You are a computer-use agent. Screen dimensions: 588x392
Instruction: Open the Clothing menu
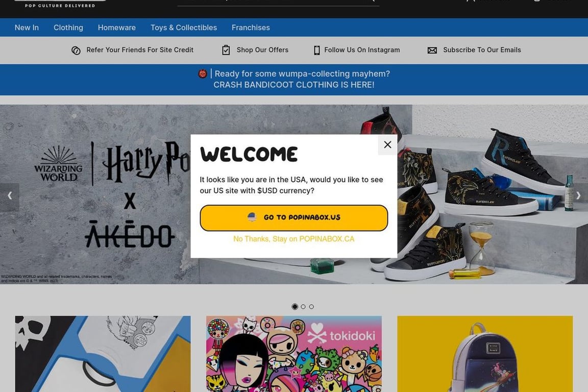pyautogui.click(x=68, y=28)
